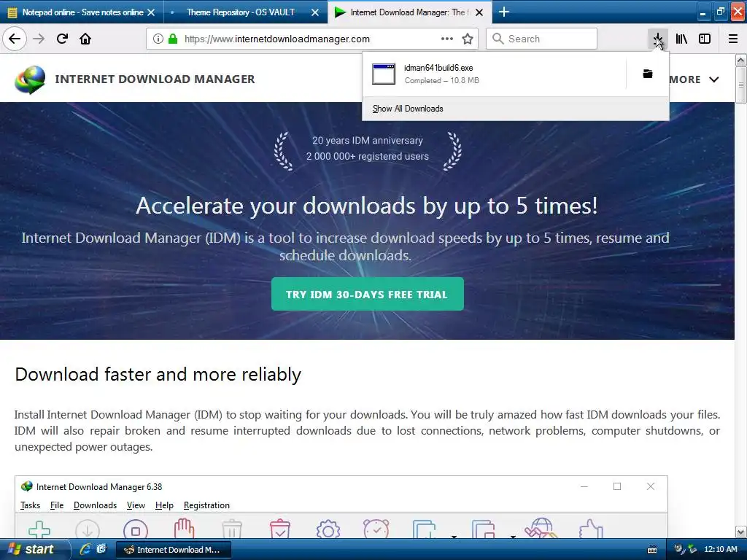Click the Search input field
The width and height of the screenshot is (747, 560).
(541, 39)
